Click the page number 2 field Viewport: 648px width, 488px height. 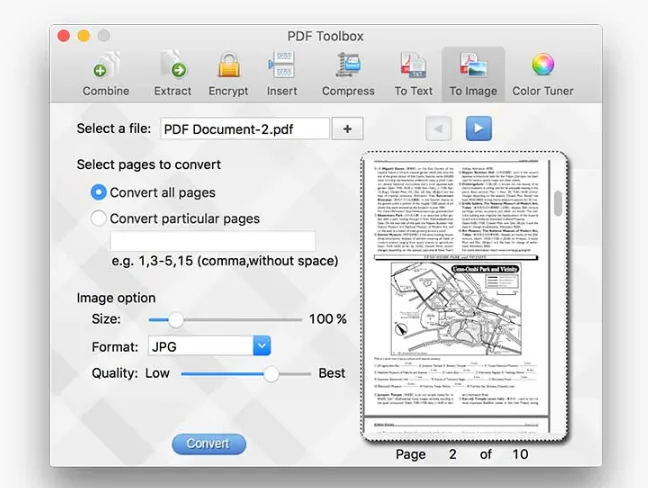tap(453, 454)
